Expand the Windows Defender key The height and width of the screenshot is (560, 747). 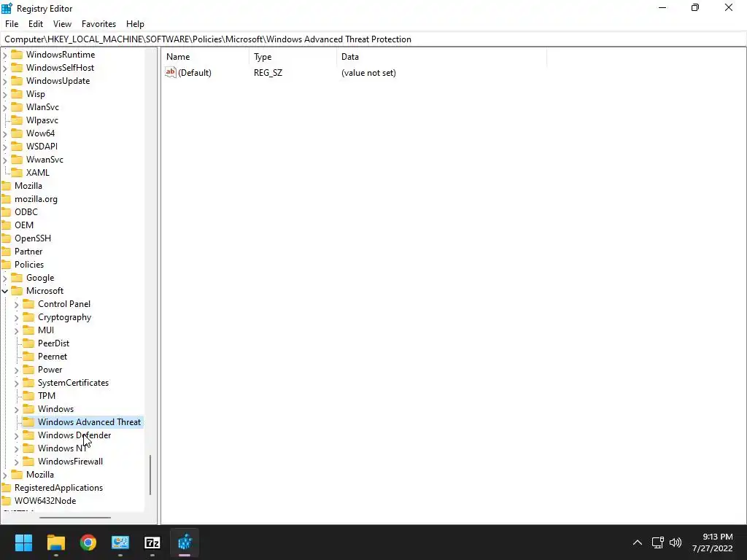pyautogui.click(x=17, y=435)
